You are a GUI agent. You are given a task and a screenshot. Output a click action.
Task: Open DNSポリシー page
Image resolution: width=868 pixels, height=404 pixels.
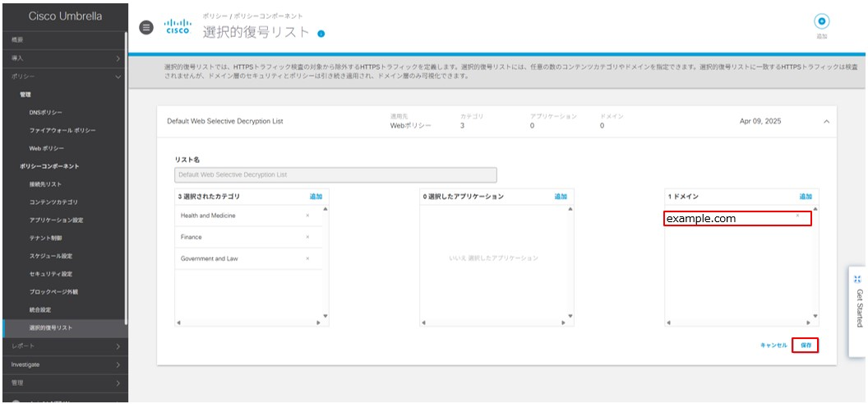tap(46, 113)
